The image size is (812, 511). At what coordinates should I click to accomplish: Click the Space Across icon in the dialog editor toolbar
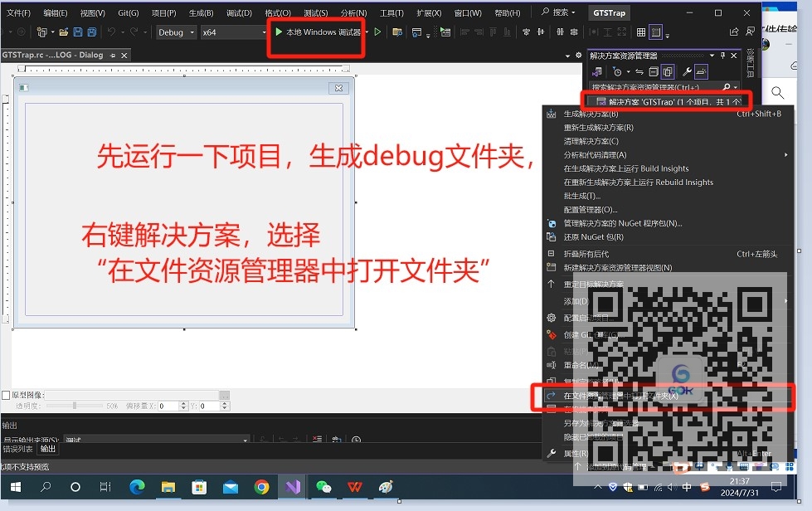(560, 32)
